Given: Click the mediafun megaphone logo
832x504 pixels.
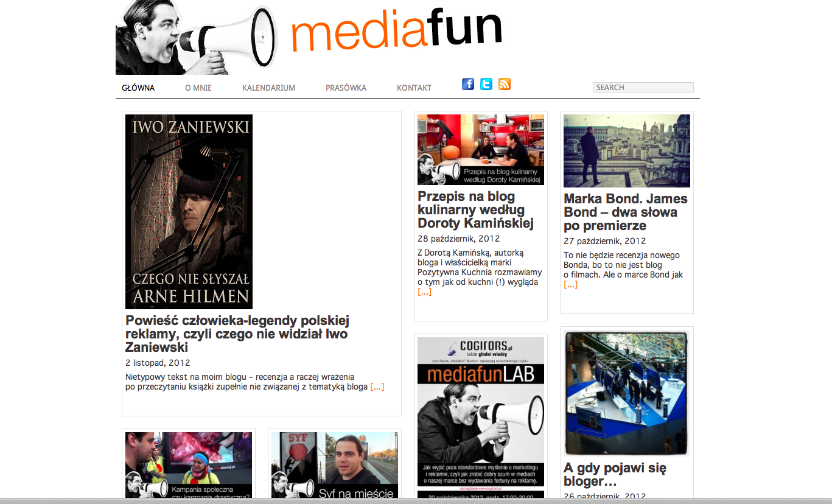Looking at the screenshot, I should click(x=308, y=37).
